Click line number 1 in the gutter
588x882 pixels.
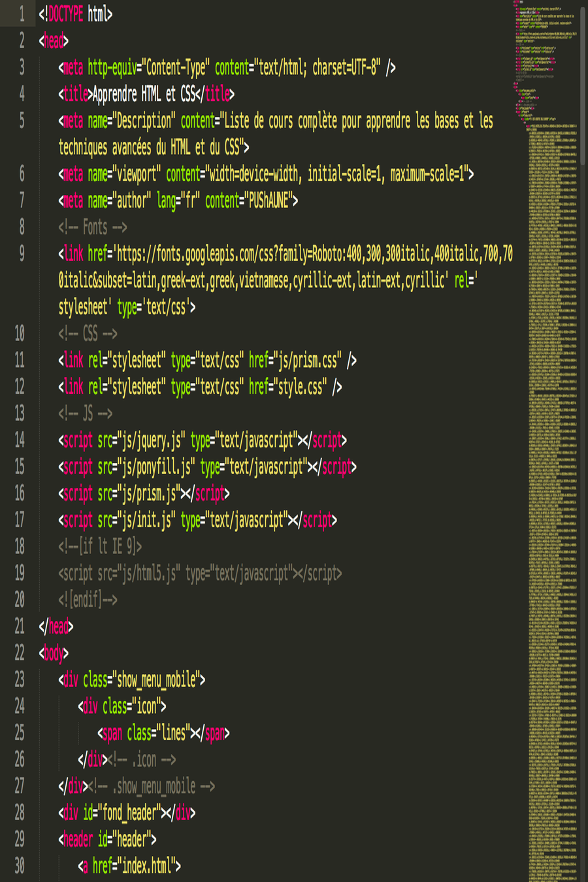click(22, 14)
